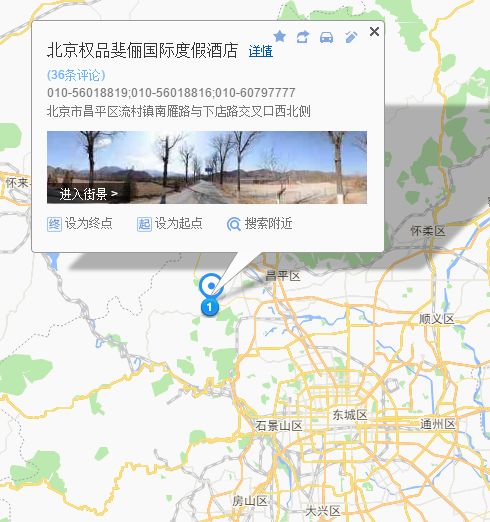Click the 终 destination icon
Screen dimensions: 490x522
pos(54,224)
